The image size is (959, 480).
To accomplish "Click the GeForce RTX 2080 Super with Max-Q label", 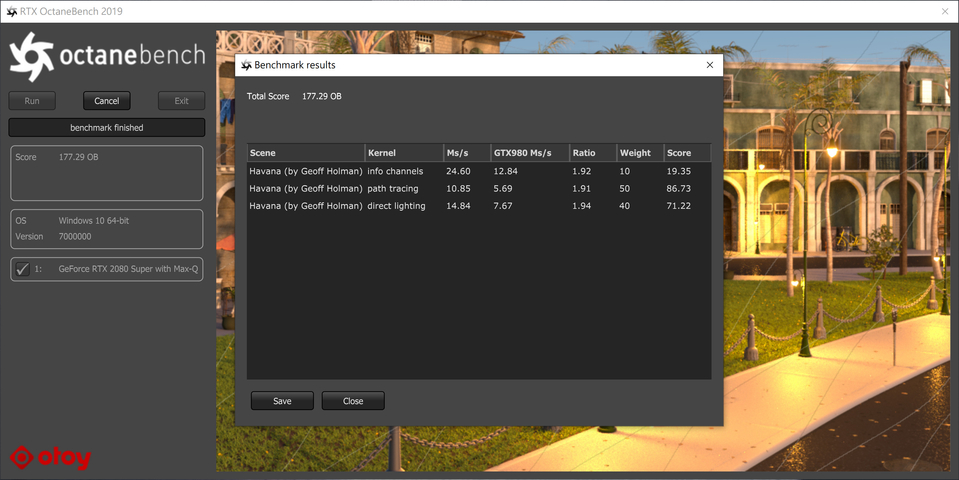I will click(x=128, y=268).
